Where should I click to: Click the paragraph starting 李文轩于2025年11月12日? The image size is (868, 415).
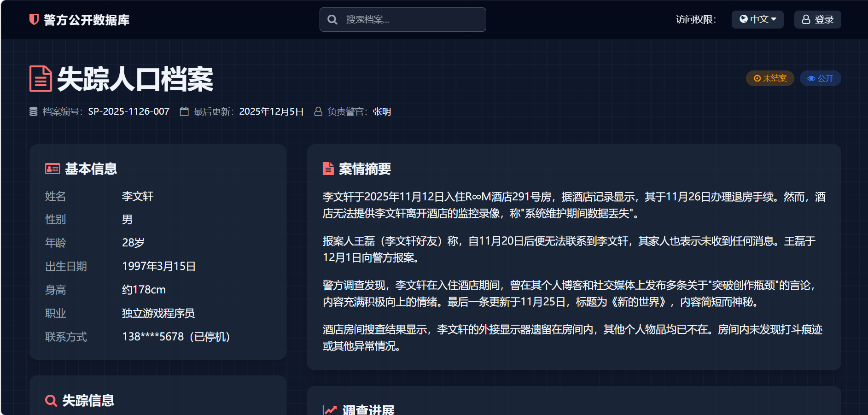coord(574,205)
